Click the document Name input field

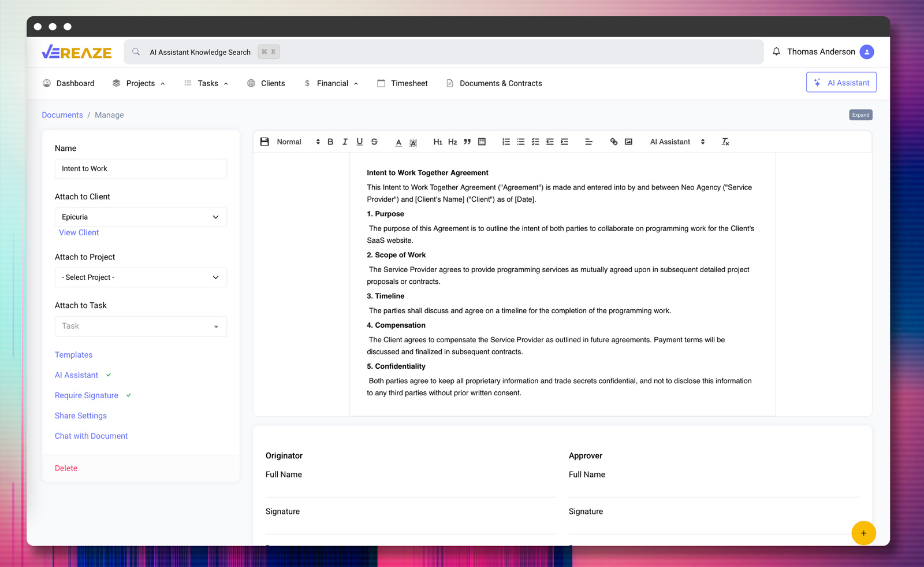[140, 169]
